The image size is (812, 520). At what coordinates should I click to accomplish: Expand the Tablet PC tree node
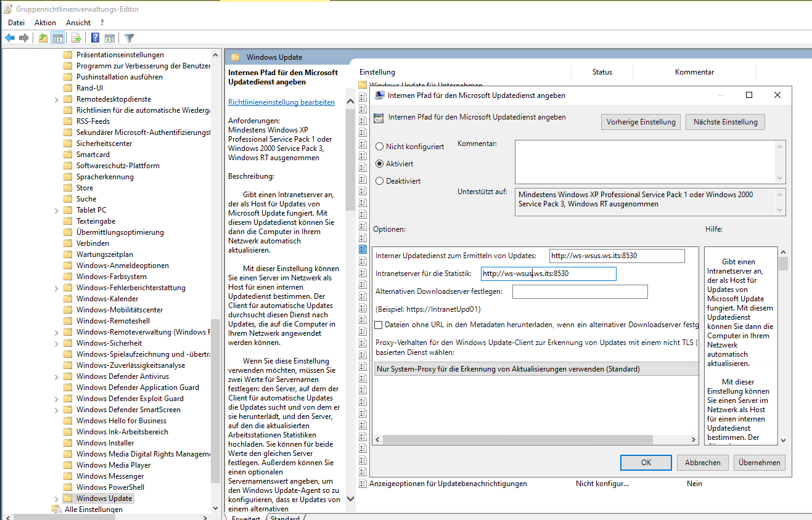pos(57,210)
